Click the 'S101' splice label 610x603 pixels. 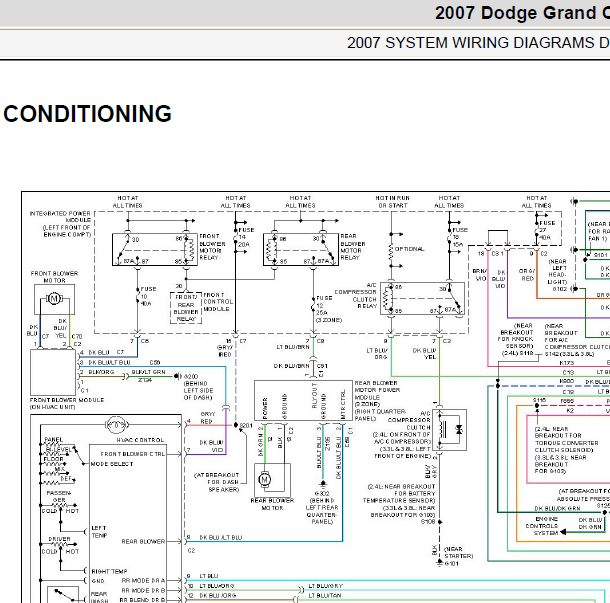(x=601, y=255)
